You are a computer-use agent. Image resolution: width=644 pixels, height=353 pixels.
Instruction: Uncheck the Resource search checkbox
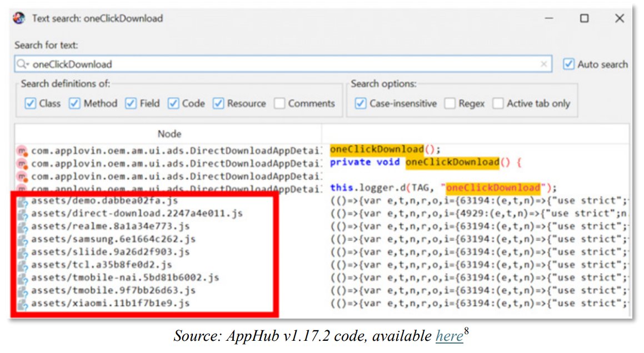click(x=218, y=103)
